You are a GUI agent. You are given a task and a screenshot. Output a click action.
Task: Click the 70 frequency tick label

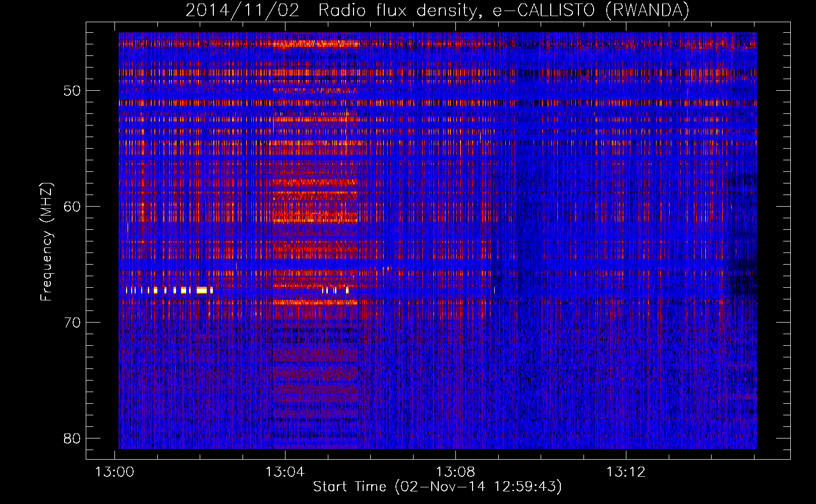(x=72, y=323)
